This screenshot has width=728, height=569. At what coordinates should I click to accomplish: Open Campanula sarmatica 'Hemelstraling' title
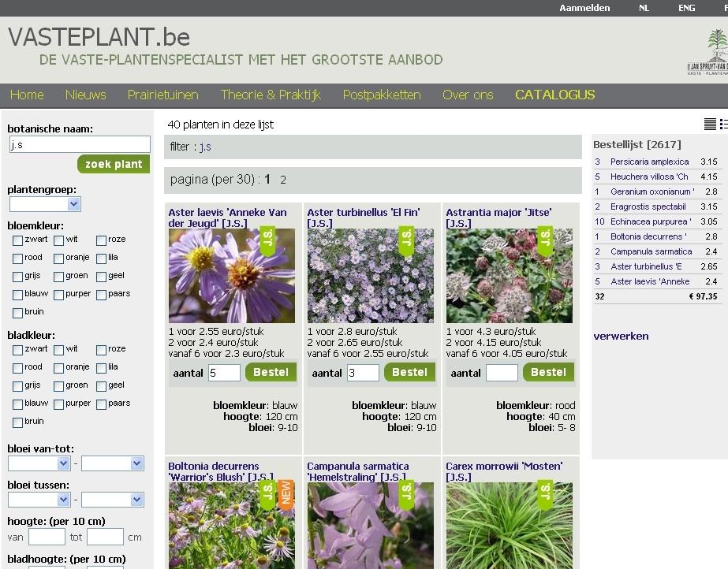coord(358,471)
